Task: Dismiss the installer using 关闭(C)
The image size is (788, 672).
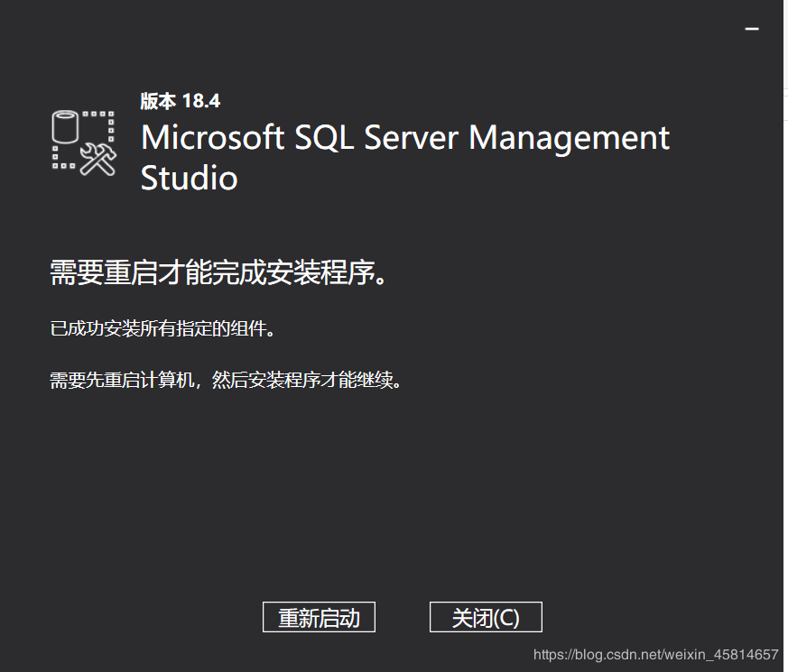Action: click(485, 617)
